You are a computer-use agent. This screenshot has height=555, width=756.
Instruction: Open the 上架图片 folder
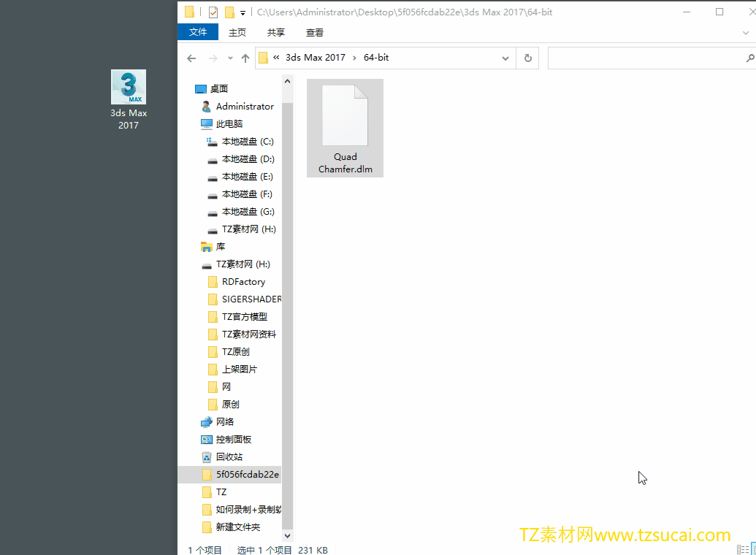240,370
